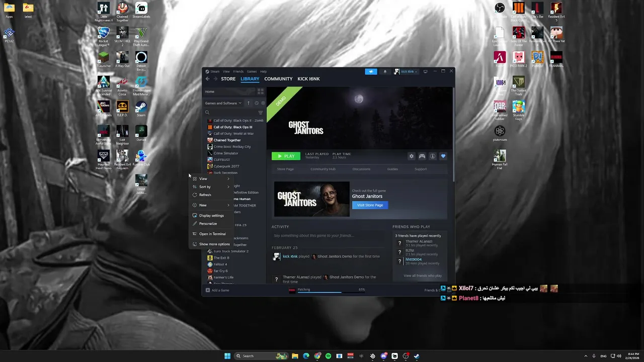The height and width of the screenshot is (362, 644).
Task: Click Add a Game button
Action: [217, 290]
